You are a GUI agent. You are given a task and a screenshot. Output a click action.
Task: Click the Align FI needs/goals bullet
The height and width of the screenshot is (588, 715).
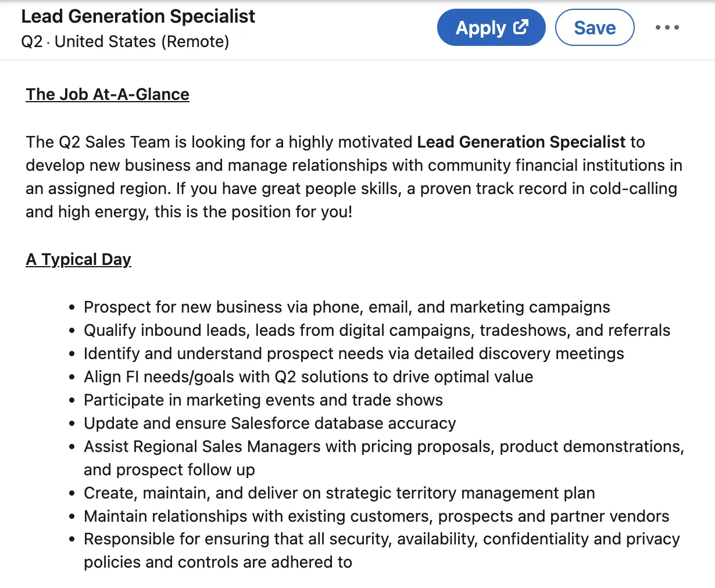308,377
